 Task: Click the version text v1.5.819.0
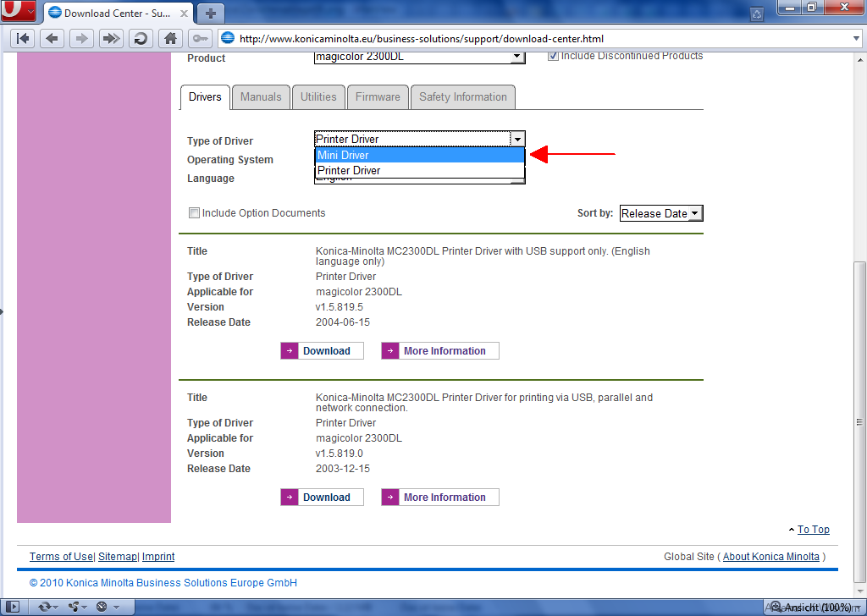pos(340,453)
